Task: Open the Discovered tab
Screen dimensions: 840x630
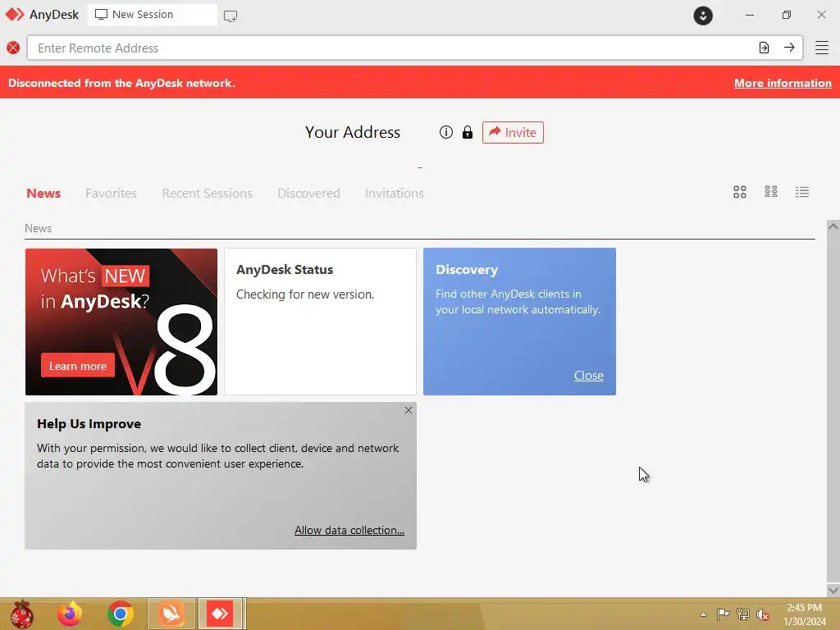Action: click(308, 194)
